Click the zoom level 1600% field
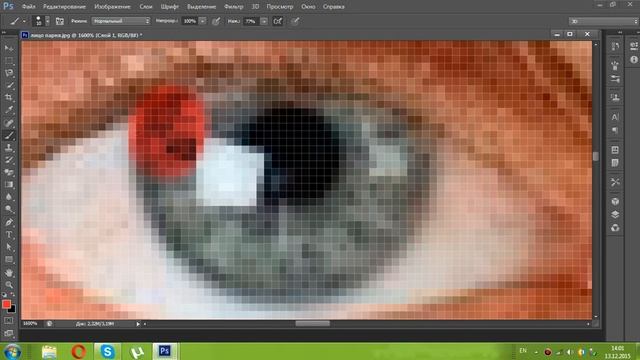 tap(30, 324)
